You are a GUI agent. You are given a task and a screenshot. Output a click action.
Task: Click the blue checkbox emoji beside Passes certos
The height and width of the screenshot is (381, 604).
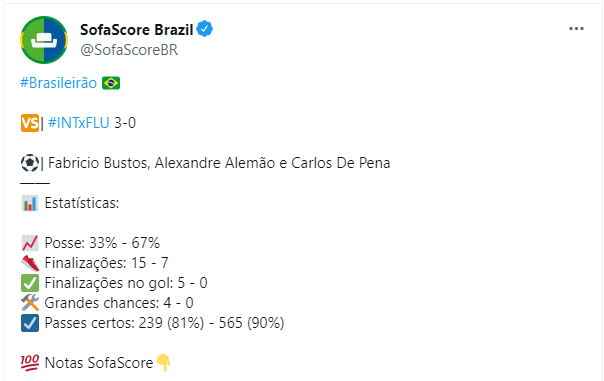click(x=30, y=323)
